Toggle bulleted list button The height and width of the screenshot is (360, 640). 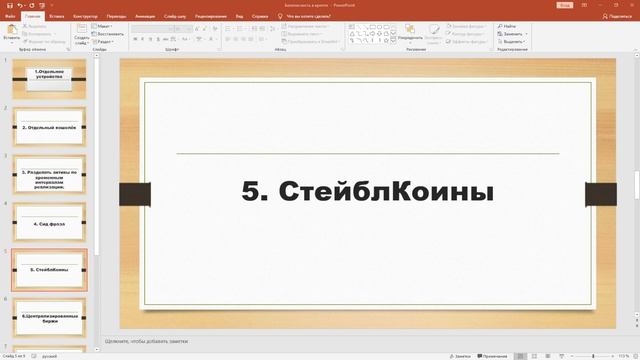click(229, 29)
